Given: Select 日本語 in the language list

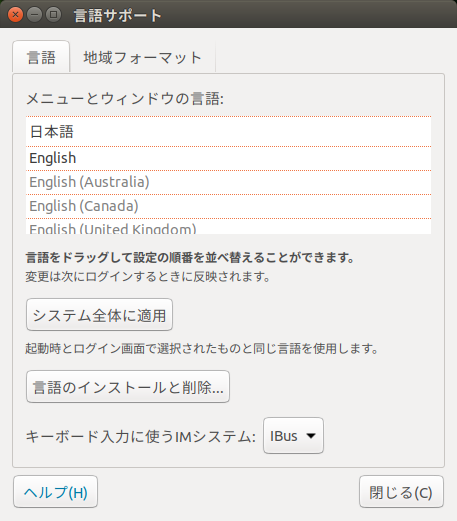Looking at the screenshot, I should click(x=228, y=132).
